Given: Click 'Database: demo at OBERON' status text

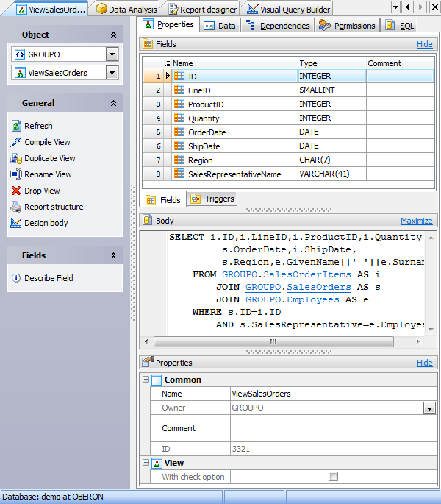Looking at the screenshot, I should [53, 497].
